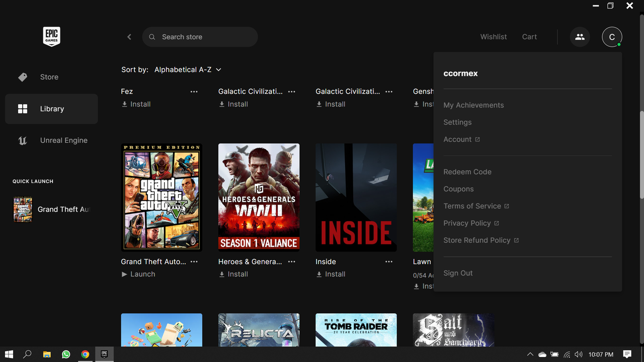This screenshot has width=644, height=362.
Task: Open the Cart
Action: [529, 37]
